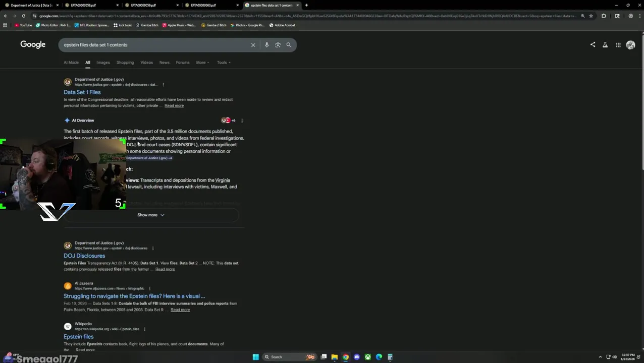
Task: Open Discord from taskbar
Action: (357, 357)
